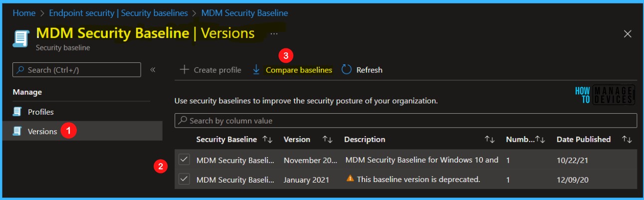Viewport: 644px width, 200px height.
Task: Close the Versions blade
Action: 628,34
